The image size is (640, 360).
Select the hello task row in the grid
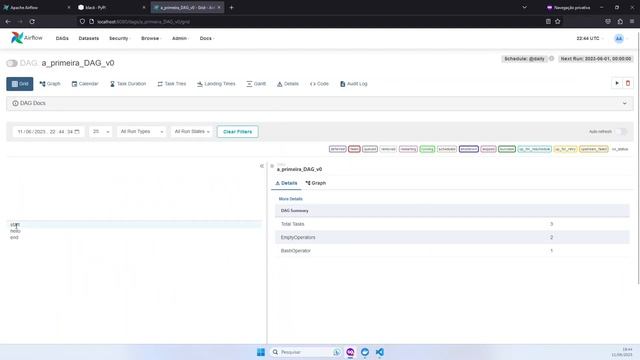tap(134, 231)
